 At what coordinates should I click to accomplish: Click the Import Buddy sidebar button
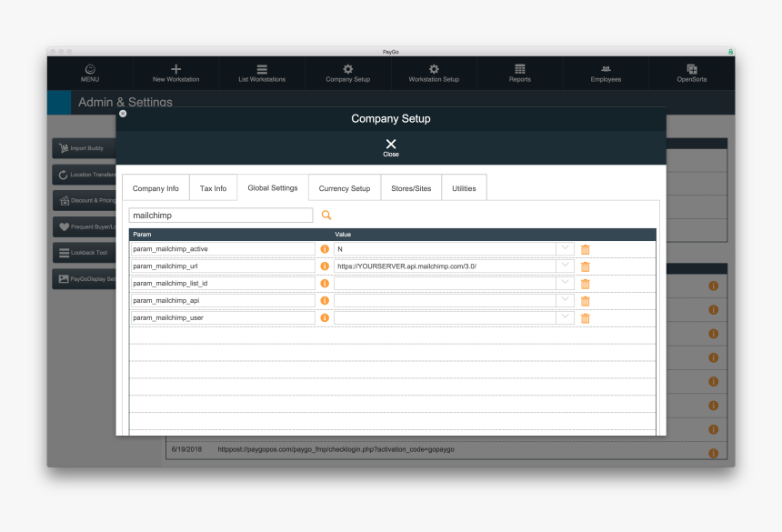tap(85, 148)
